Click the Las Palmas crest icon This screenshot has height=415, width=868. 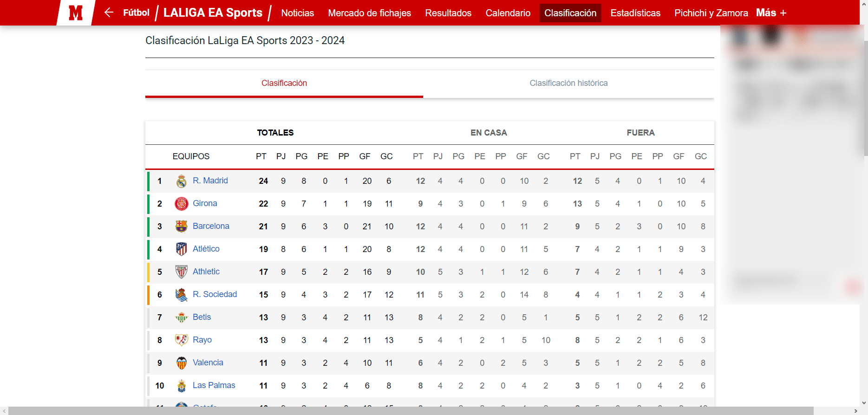tap(182, 386)
